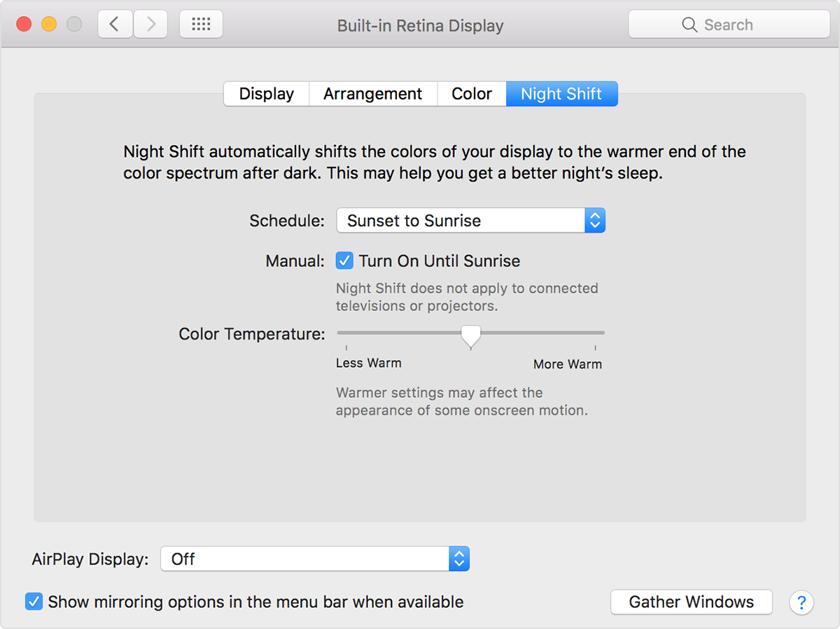Click the Night Shift tab button
840x629 pixels.
(x=561, y=93)
